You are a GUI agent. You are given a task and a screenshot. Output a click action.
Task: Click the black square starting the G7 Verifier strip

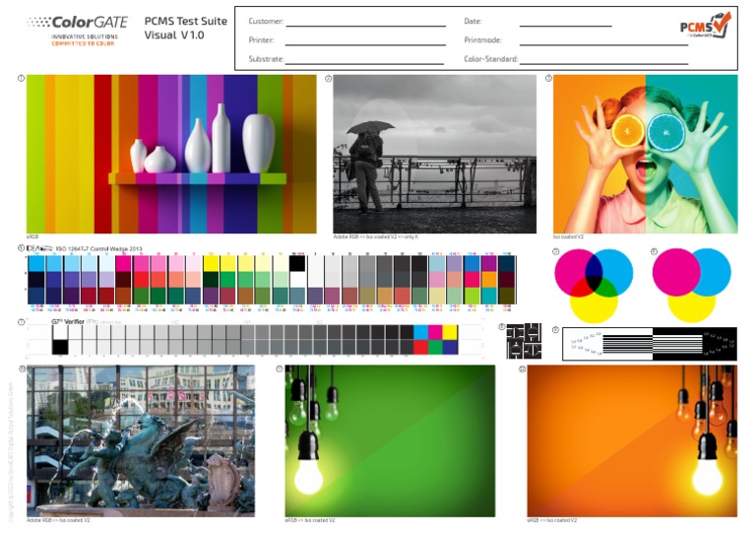[60, 346]
